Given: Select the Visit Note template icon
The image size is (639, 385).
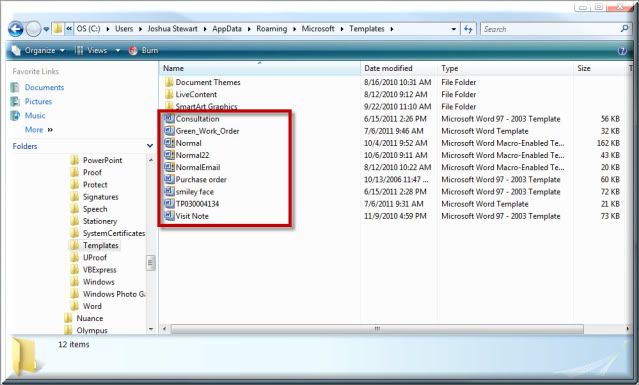Looking at the screenshot, I should [x=169, y=216].
